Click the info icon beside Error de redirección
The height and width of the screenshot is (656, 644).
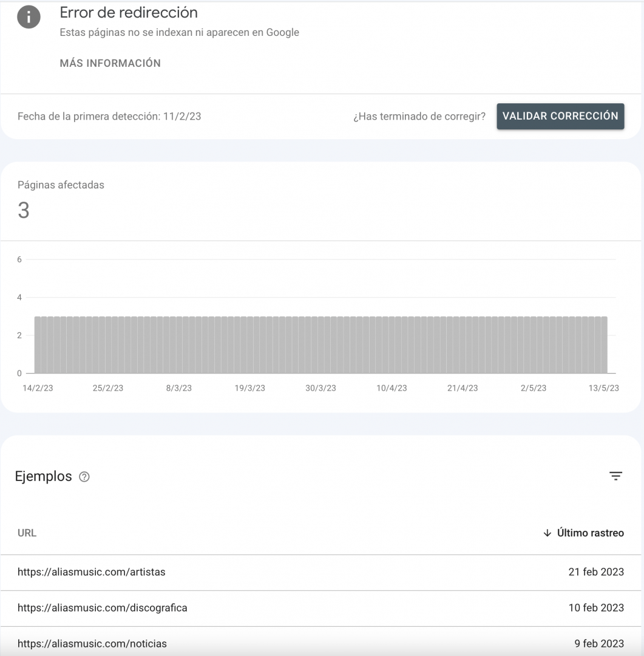point(29,17)
